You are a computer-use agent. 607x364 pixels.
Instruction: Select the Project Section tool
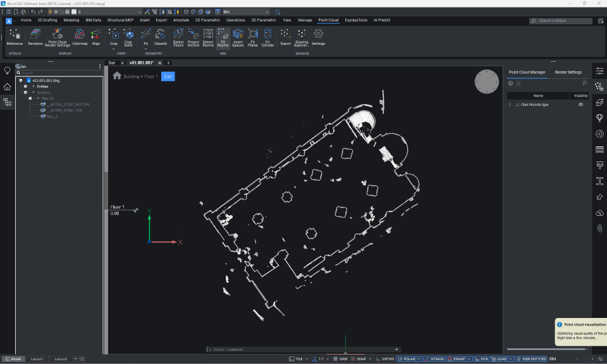tap(193, 38)
